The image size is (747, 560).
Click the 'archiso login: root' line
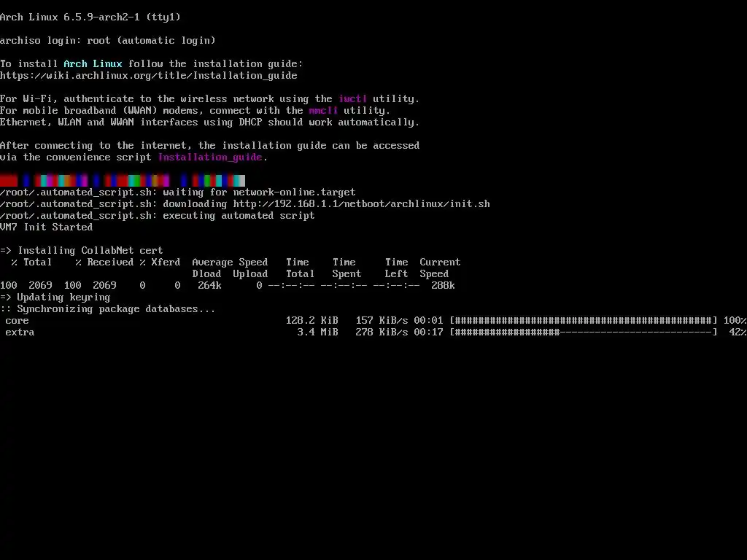[x=108, y=41]
